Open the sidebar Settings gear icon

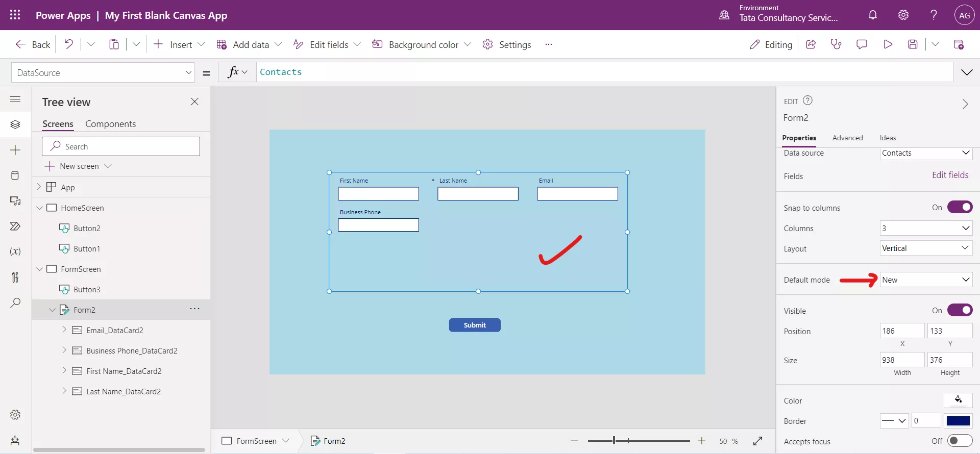(15, 415)
